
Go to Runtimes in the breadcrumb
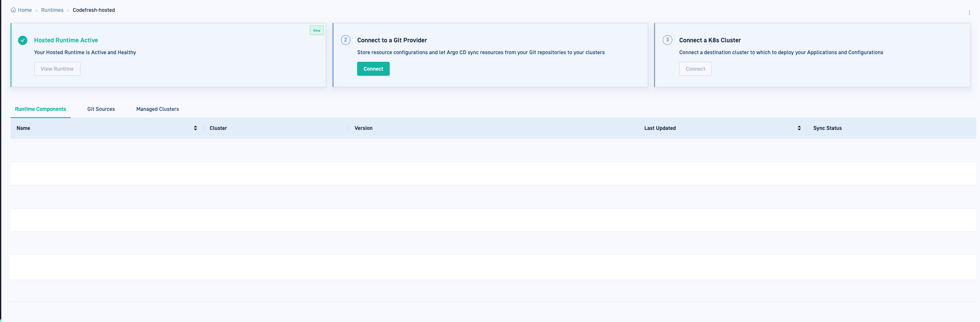click(52, 10)
